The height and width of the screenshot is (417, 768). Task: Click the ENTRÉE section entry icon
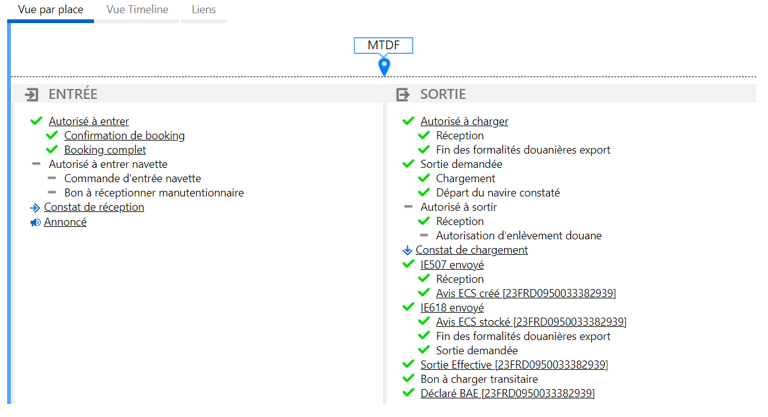coord(31,94)
